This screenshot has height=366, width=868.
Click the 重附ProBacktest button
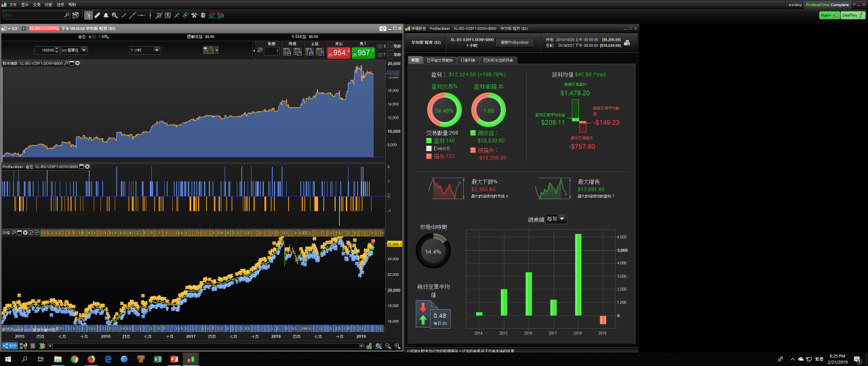[x=515, y=43]
